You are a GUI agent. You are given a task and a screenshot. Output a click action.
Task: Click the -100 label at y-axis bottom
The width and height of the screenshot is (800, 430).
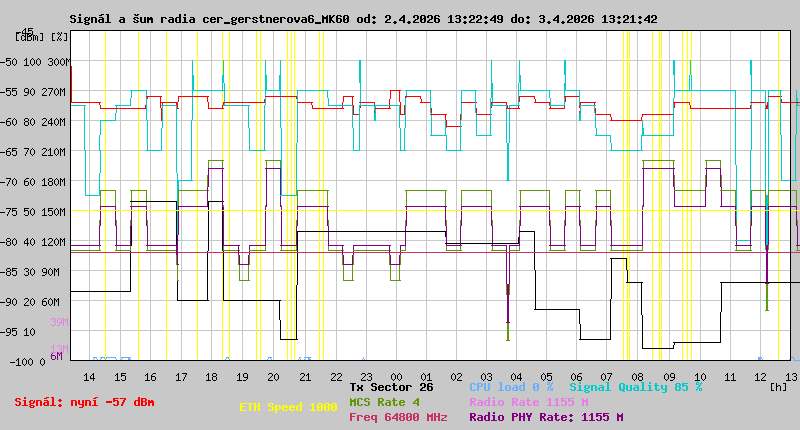[x=20, y=361]
